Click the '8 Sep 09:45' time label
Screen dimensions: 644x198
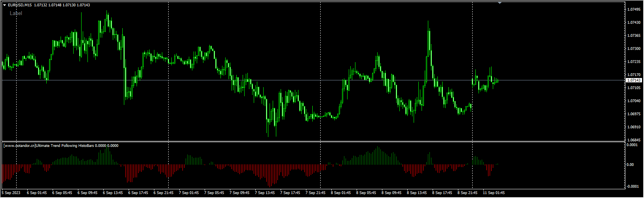tap(391, 193)
